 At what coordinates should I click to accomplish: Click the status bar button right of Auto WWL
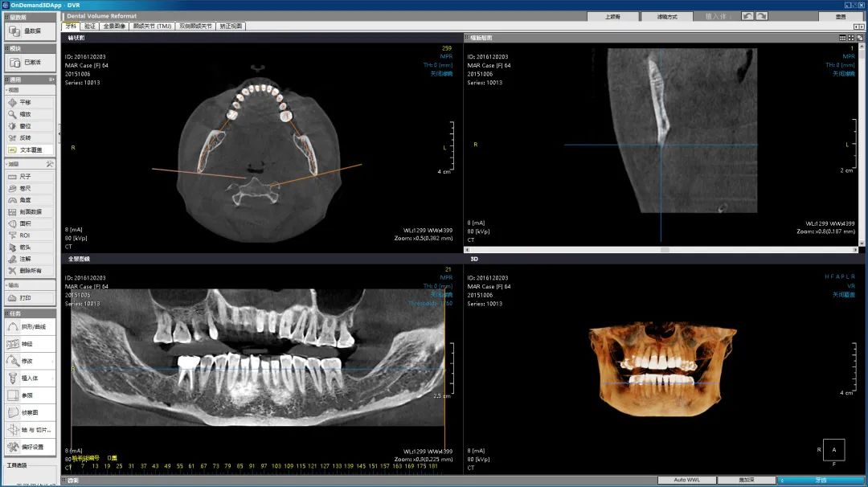[x=746, y=480]
